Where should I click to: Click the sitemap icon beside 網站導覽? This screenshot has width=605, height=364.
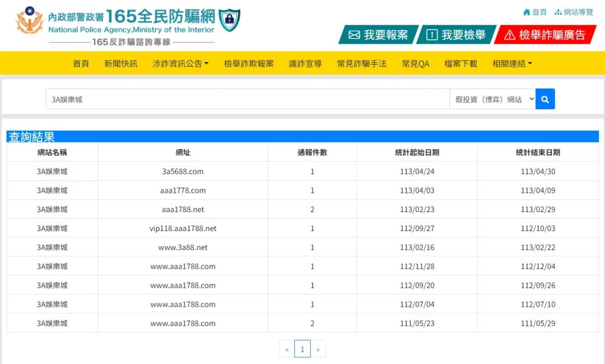click(557, 11)
